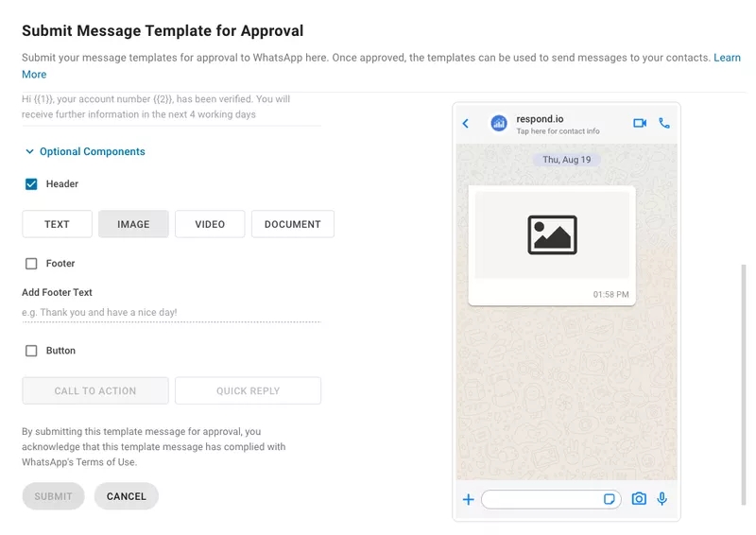The width and height of the screenshot is (756, 535).
Task: Uncheck the Header checkbox
Action: [x=31, y=184]
